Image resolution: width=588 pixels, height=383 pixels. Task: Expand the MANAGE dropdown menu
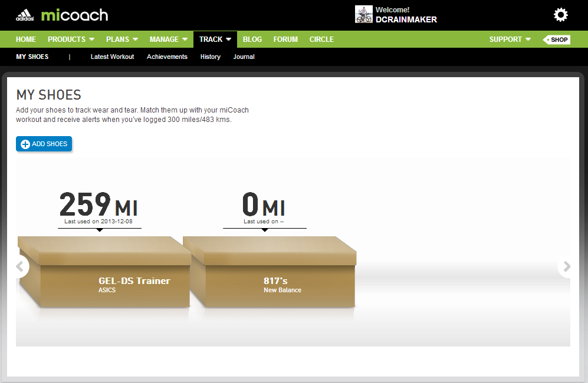pos(168,39)
